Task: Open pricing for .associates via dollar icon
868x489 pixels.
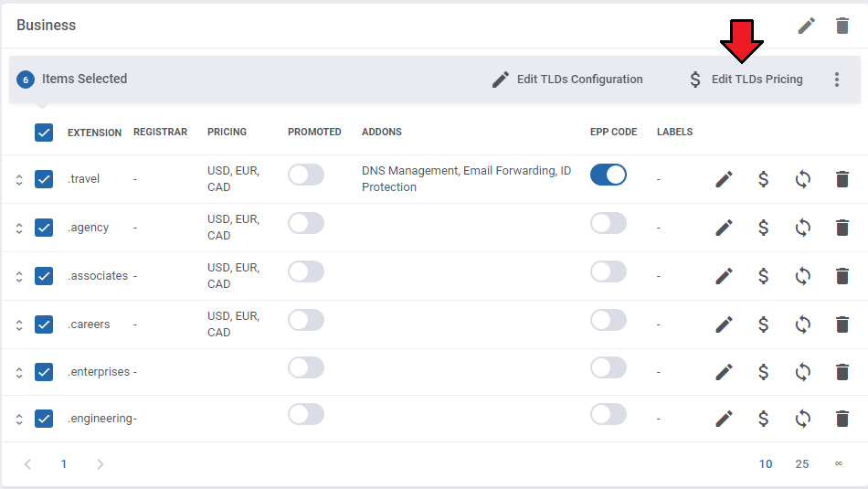Action: coord(763,276)
